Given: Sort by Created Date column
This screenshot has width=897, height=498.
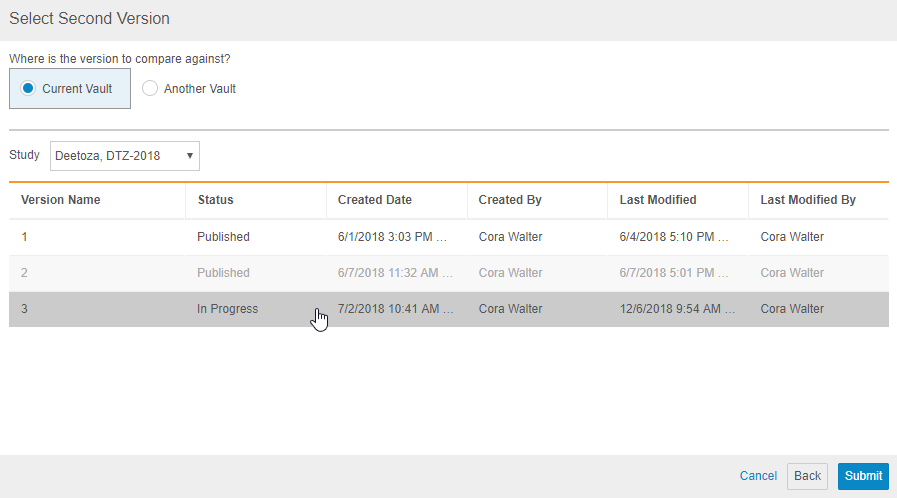Looking at the screenshot, I should tap(375, 200).
